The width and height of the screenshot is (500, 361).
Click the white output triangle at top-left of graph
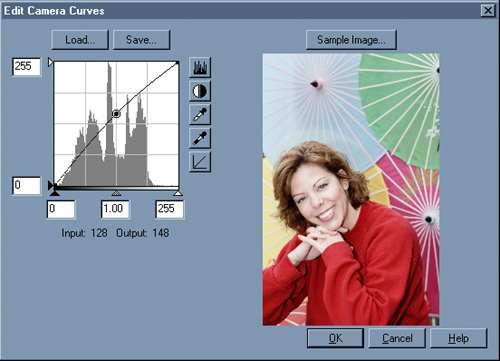click(50, 62)
